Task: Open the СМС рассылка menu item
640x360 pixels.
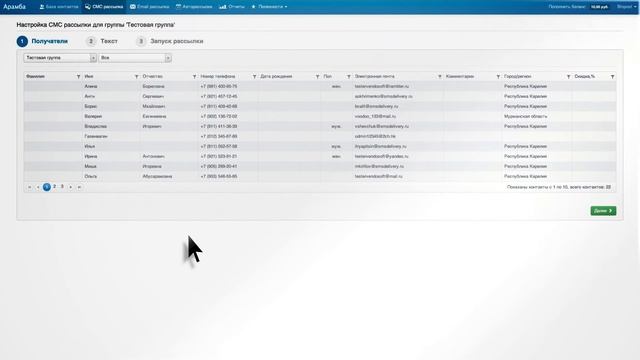Action: [x=104, y=7]
